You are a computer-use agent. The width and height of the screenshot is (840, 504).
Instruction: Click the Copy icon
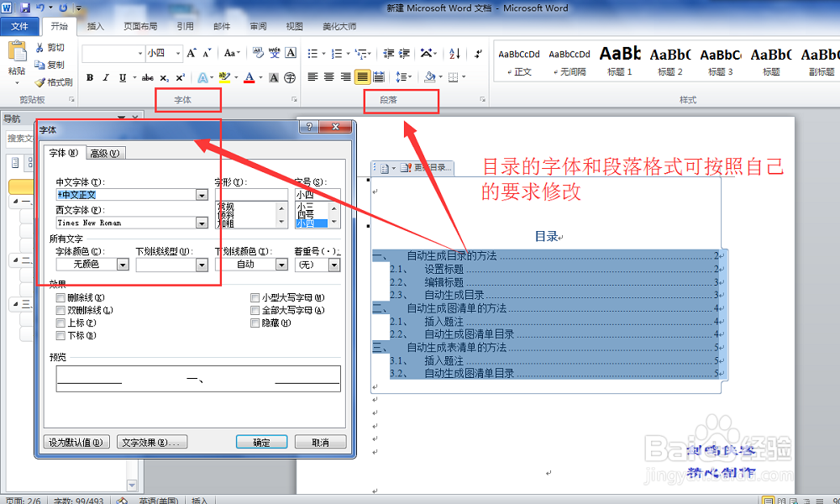[x=39, y=65]
